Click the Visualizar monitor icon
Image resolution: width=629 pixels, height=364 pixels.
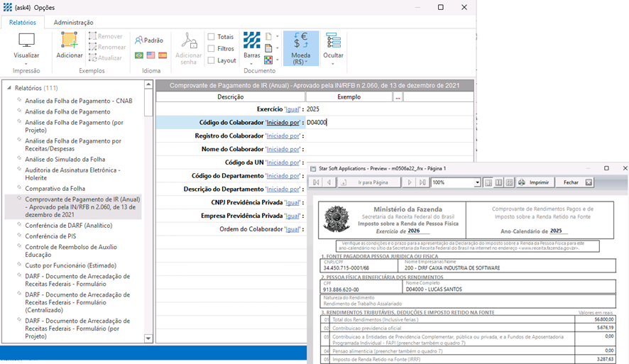26,41
